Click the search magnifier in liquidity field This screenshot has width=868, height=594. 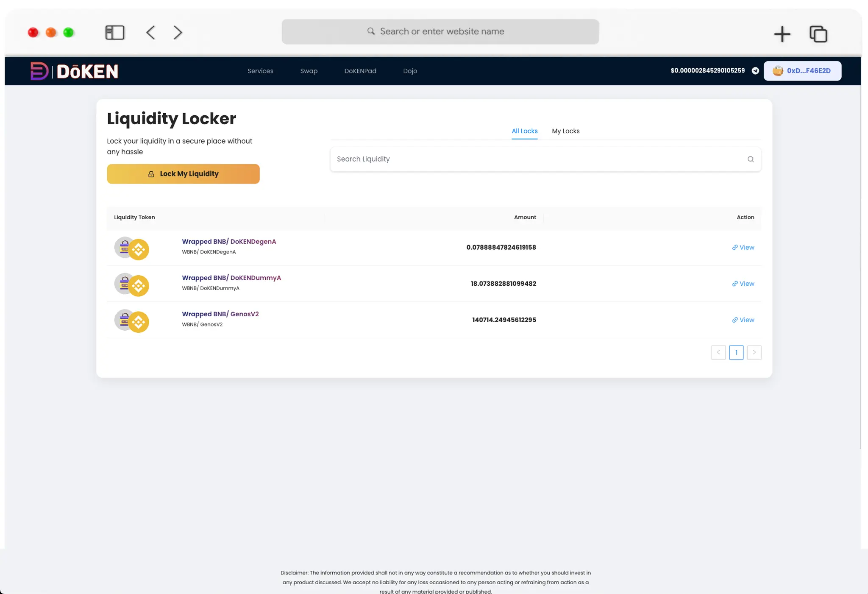pyautogui.click(x=750, y=159)
